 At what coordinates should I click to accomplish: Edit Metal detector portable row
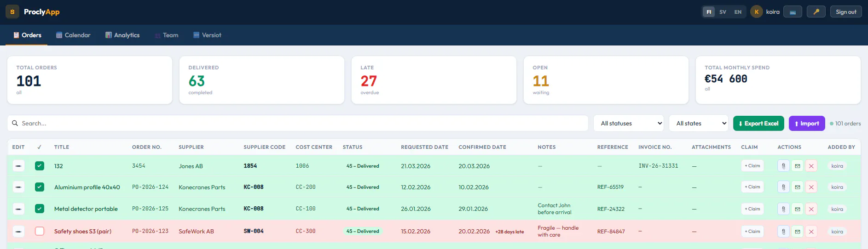(x=18, y=209)
